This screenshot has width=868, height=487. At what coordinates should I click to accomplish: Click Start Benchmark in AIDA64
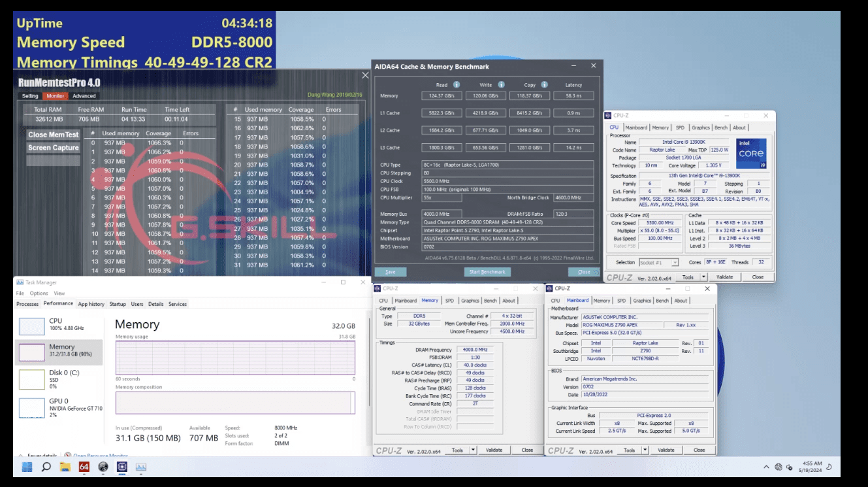pyautogui.click(x=488, y=272)
